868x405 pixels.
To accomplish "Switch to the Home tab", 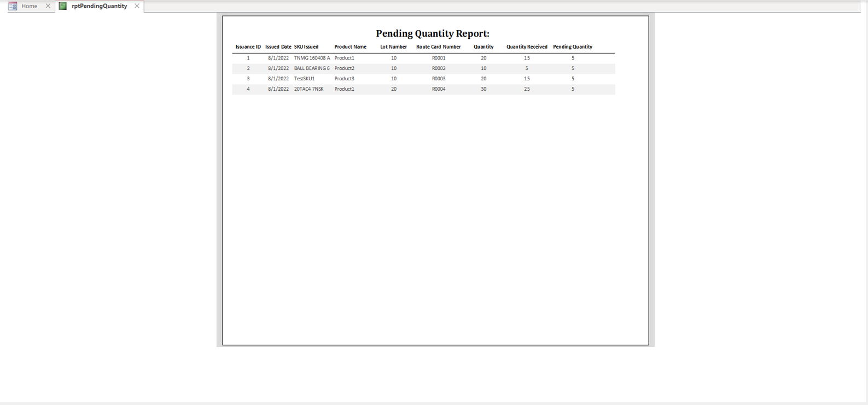I will pos(29,6).
